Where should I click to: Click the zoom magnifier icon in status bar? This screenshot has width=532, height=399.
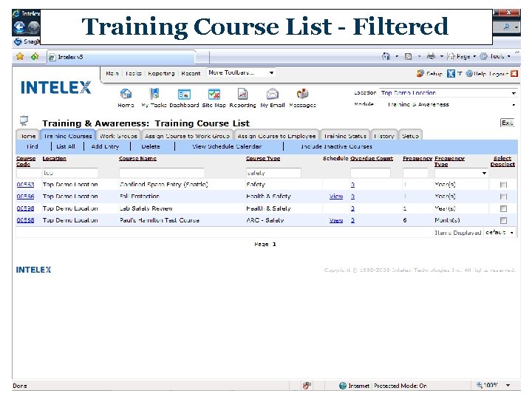point(479,385)
